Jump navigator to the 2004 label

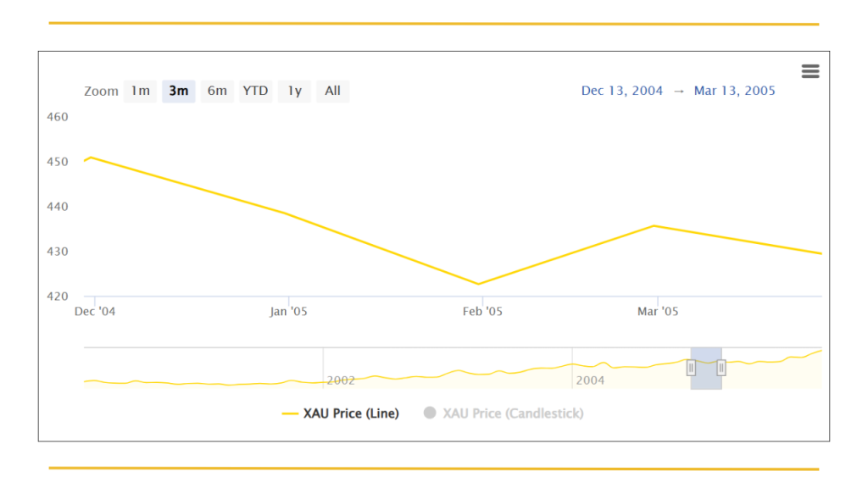pyautogui.click(x=590, y=380)
